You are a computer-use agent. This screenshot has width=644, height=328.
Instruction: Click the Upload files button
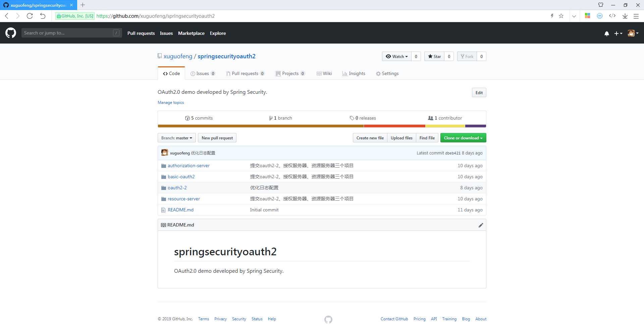click(x=401, y=138)
